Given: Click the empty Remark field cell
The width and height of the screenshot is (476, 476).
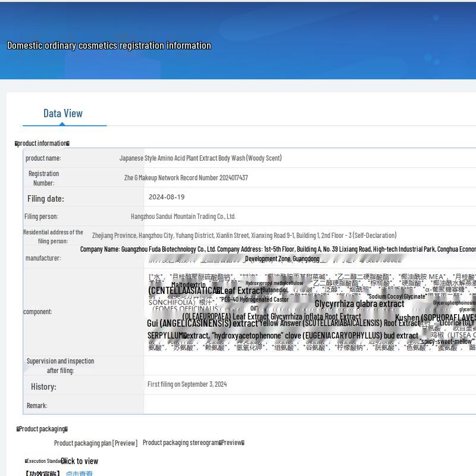Looking at the screenshot, I should pos(309,405).
